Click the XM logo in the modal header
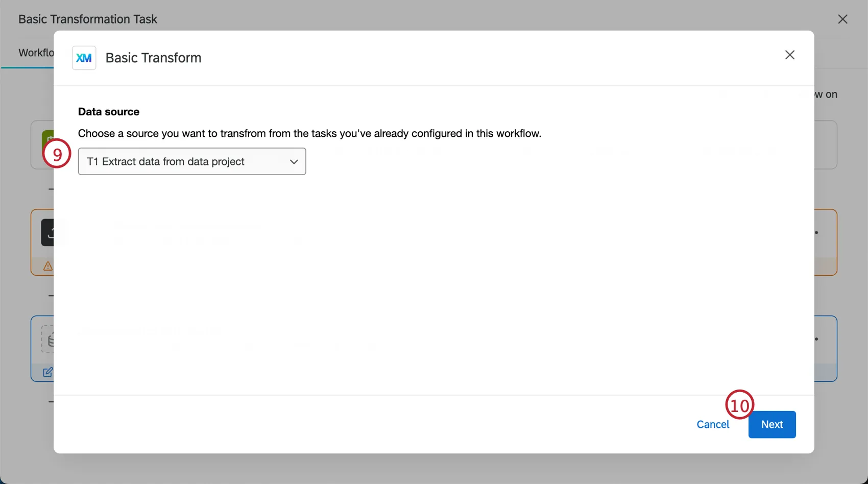 pos(84,58)
